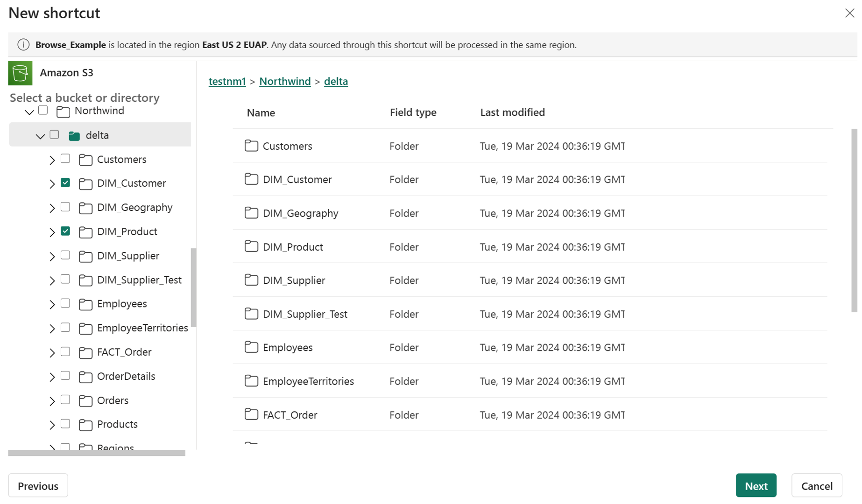Click the Previous button
This screenshot has height=504, width=862.
click(x=38, y=486)
